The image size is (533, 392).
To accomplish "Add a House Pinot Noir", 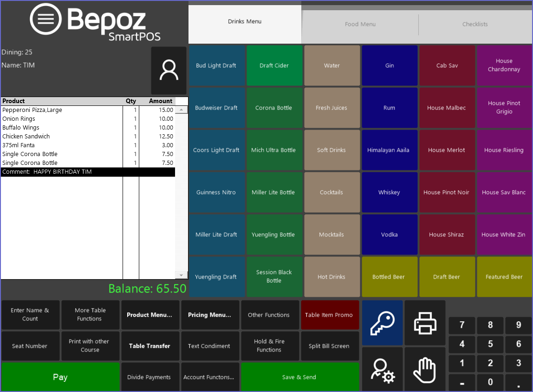I will [x=447, y=192].
